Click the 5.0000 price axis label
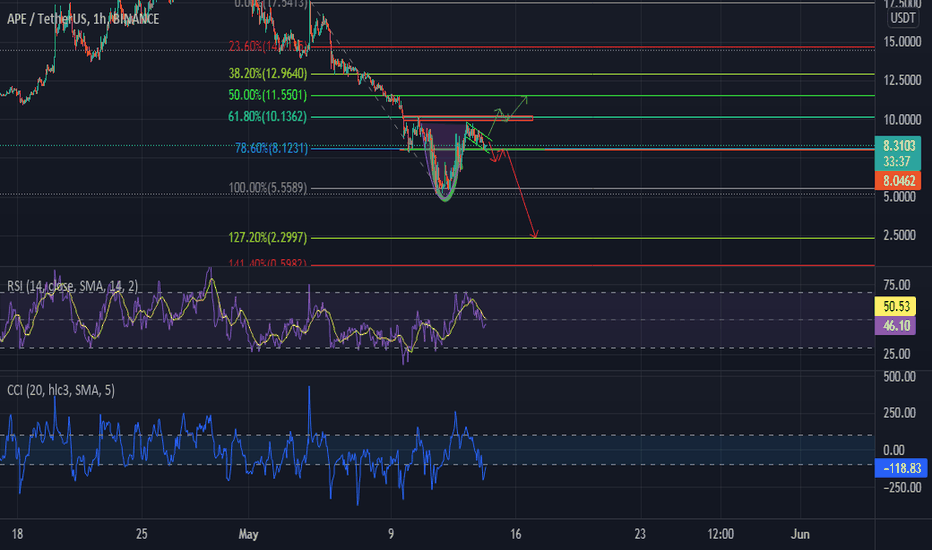 click(x=899, y=197)
